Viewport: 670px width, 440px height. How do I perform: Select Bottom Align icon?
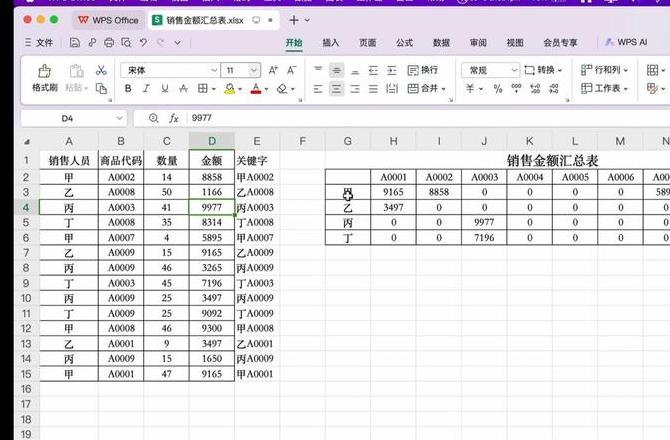pyautogui.click(x=355, y=71)
